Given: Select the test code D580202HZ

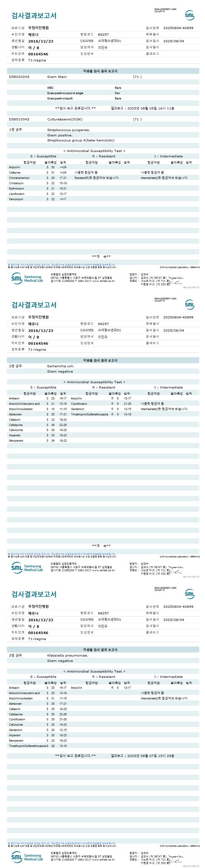Looking at the screenshot, I should tap(19, 77).
